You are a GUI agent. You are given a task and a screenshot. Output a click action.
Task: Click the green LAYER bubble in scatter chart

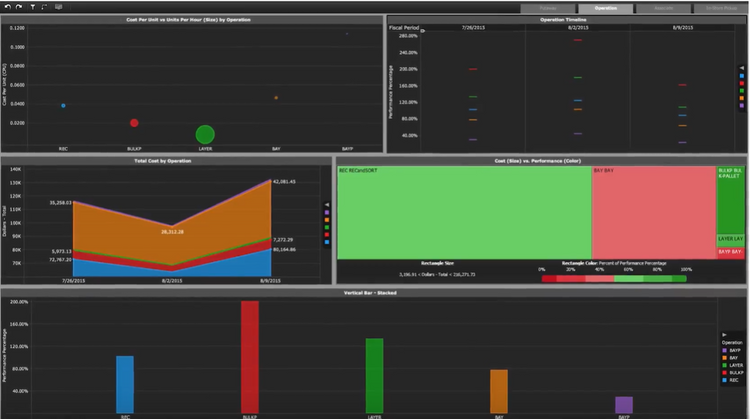pos(205,134)
